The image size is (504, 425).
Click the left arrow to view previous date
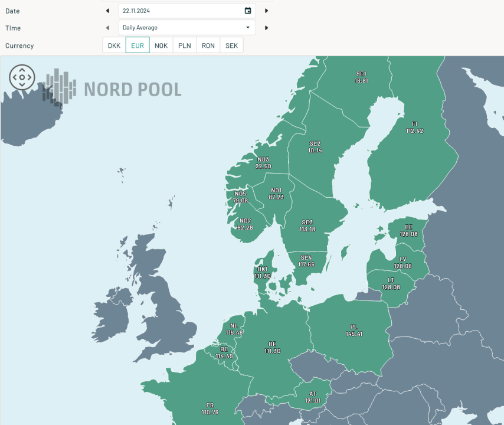click(107, 11)
